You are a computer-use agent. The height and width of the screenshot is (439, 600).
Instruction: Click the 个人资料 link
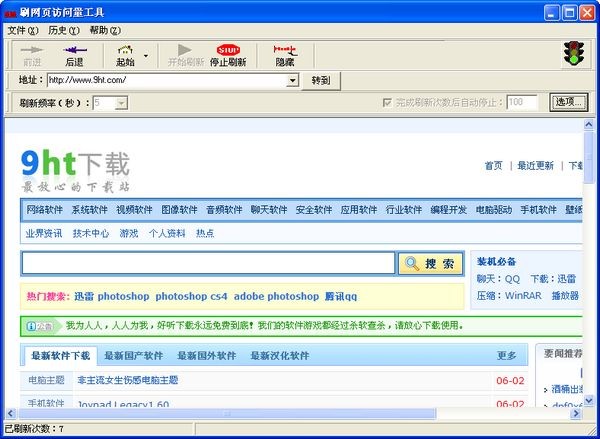167,233
